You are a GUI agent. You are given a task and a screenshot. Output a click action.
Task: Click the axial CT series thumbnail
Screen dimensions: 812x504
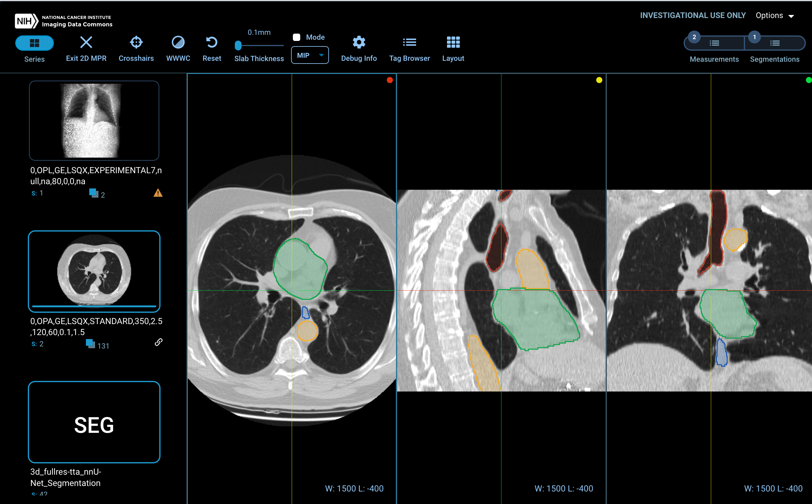click(94, 271)
